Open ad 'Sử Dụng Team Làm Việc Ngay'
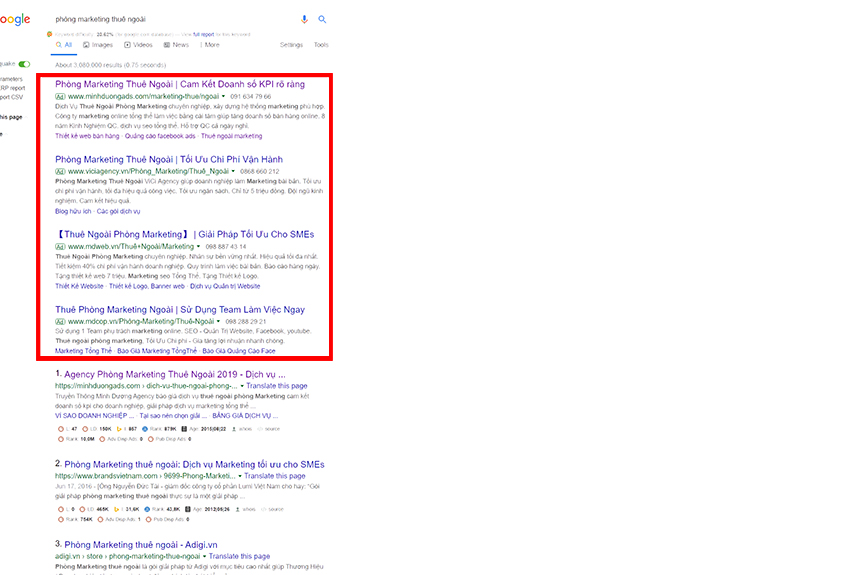The image size is (850, 575). (180, 309)
